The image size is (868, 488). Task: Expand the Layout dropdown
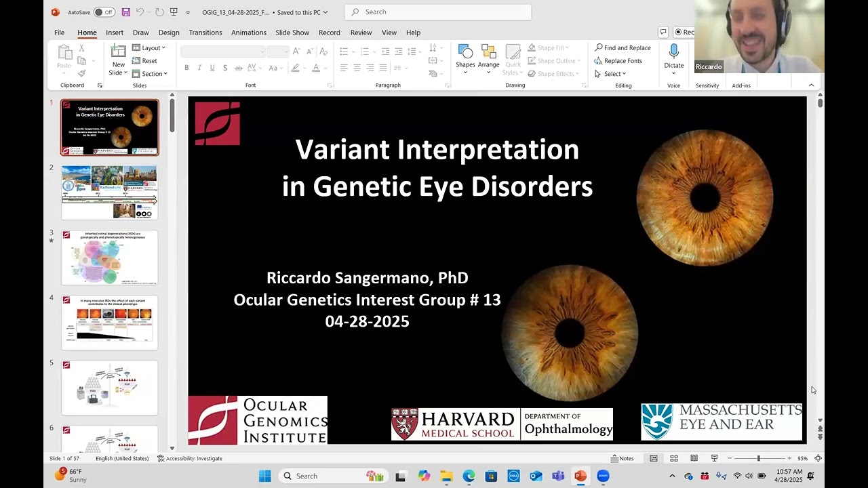click(149, 48)
